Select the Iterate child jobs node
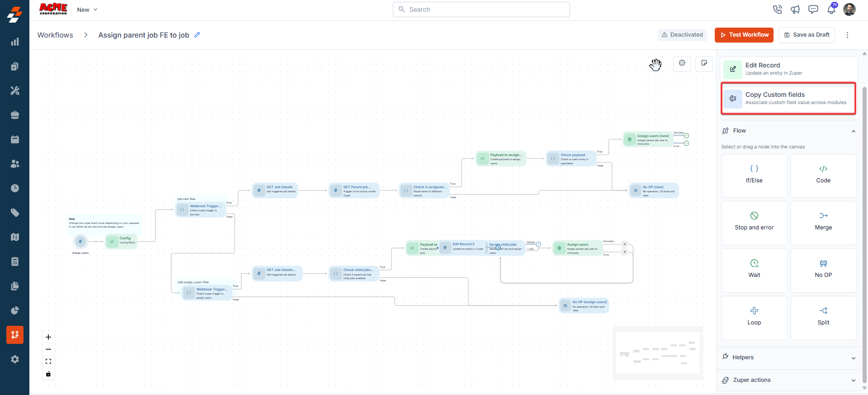The image size is (868, 395). 505,248
